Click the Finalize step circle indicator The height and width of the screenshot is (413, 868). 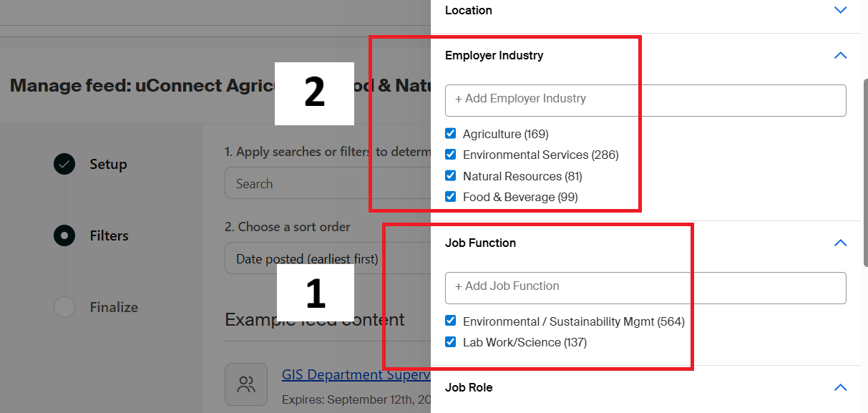64,307
